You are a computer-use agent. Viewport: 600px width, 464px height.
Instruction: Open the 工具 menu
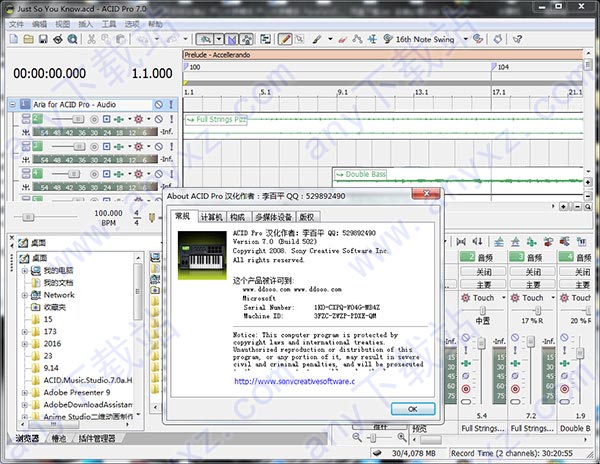(109, 24)
